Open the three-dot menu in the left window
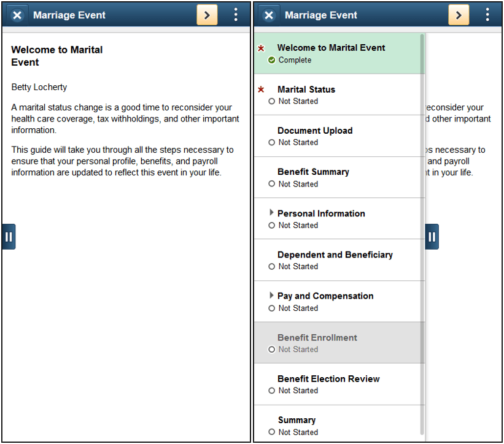Screen dimensions: 504x444 point(236,15)
